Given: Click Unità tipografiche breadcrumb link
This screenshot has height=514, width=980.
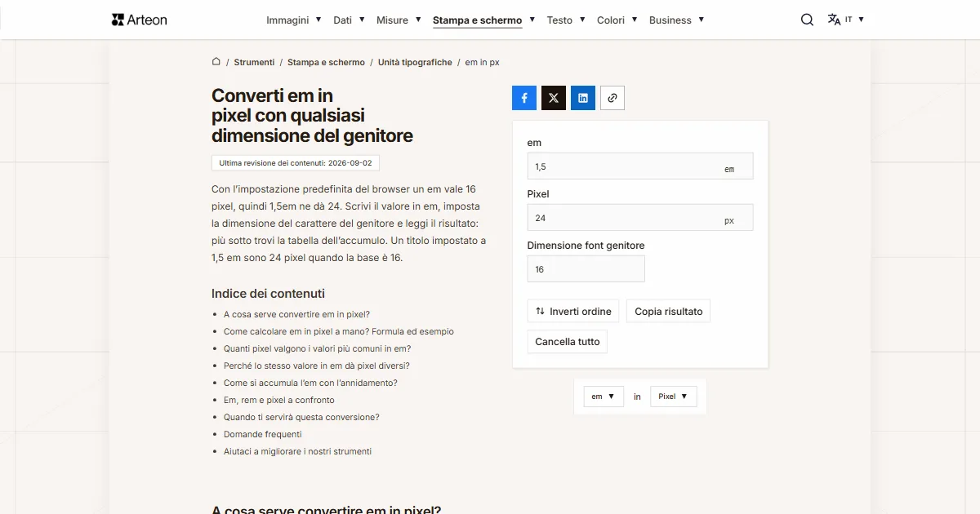Looking at the screenshot, I should pyautogui.click(x=415, y=62).
